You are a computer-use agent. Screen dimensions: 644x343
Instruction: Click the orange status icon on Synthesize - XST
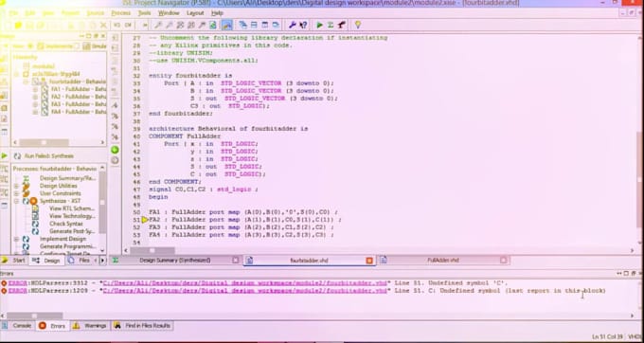coord(34,201)
